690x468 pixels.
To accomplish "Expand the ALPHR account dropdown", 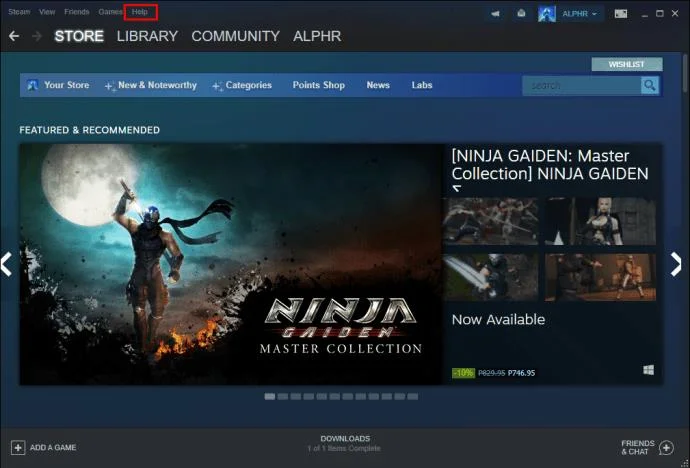I will [x=579, y=14].
